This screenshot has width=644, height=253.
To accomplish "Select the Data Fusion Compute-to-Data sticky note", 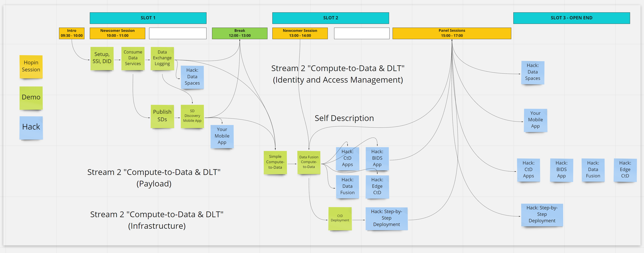I will 309,162.
